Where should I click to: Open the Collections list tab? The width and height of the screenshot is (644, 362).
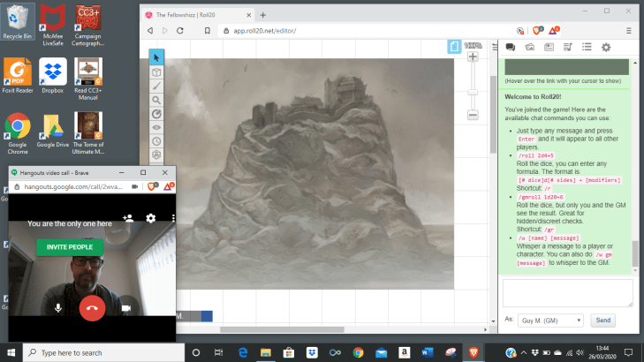(587, 47)
